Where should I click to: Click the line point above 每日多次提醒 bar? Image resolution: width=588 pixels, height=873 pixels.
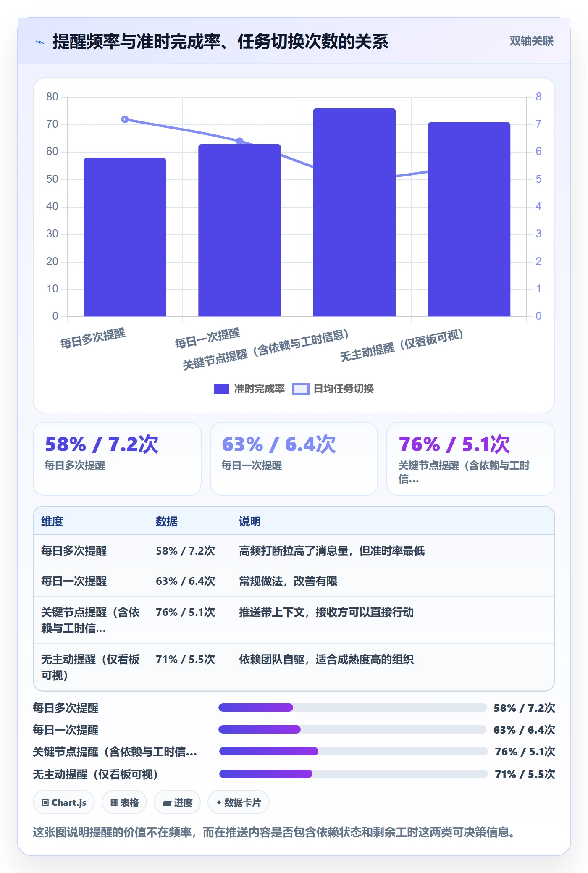coord(125,119)
